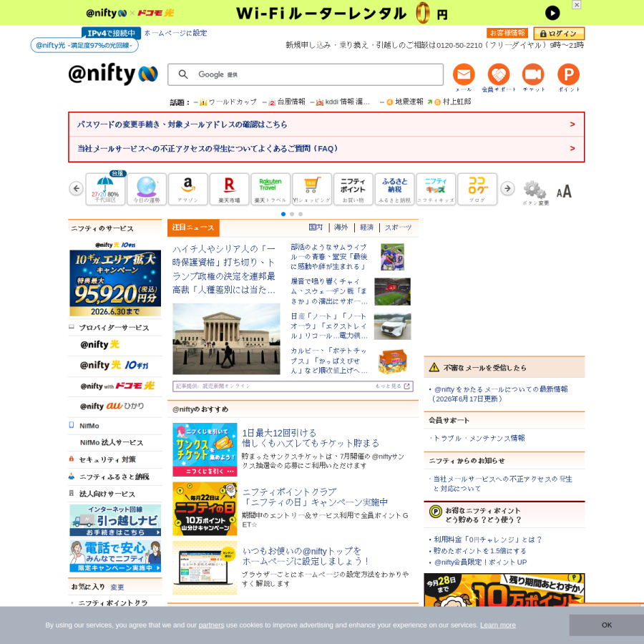
Task: Click the search magnifier icon
Action: [183, 74]
